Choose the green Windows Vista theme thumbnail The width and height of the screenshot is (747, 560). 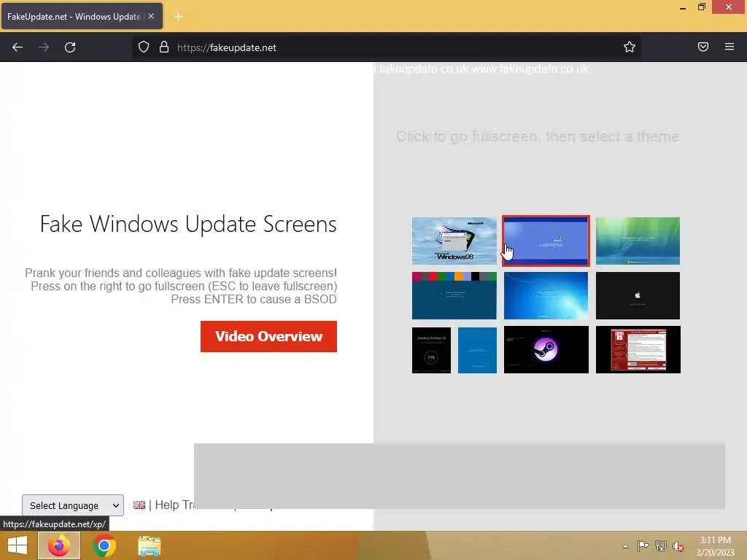pyautogui.click(x=638, y=241)
